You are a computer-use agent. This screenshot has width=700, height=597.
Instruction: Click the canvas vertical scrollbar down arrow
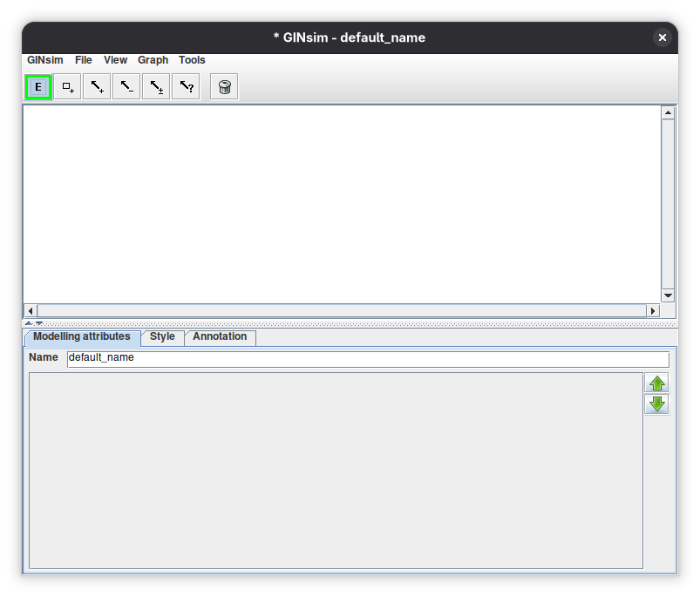tap(668, 295)
